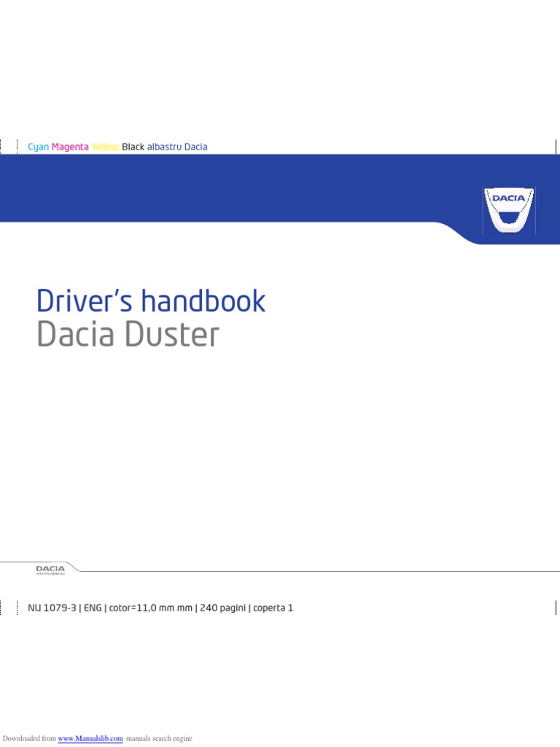
Task: Click the Dacia shield logo on blue banner
Action: (x=508, y=211)
